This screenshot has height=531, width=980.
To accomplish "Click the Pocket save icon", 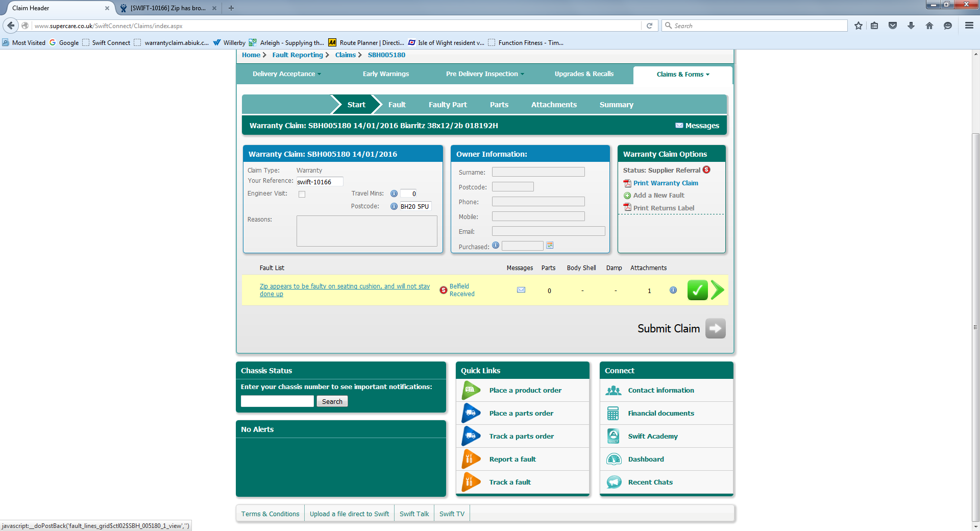I will [893, 26].
